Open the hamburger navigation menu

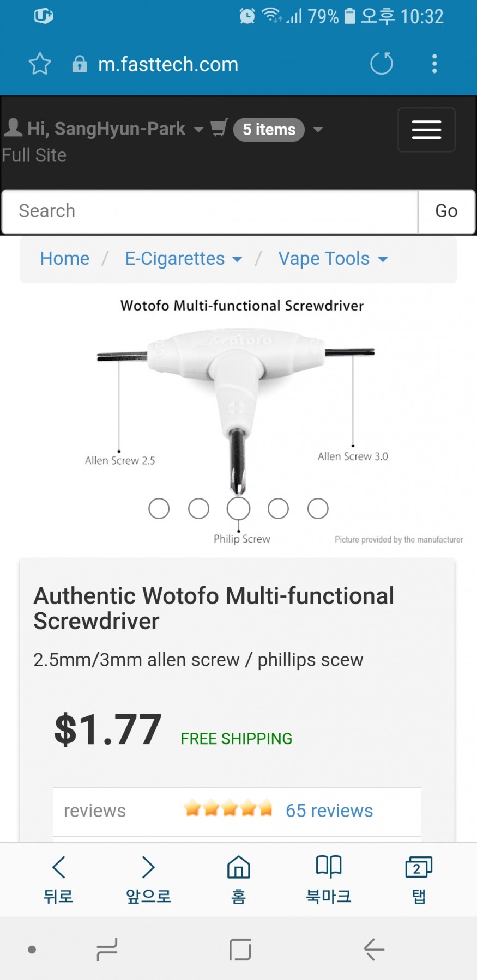coord(426,130)
